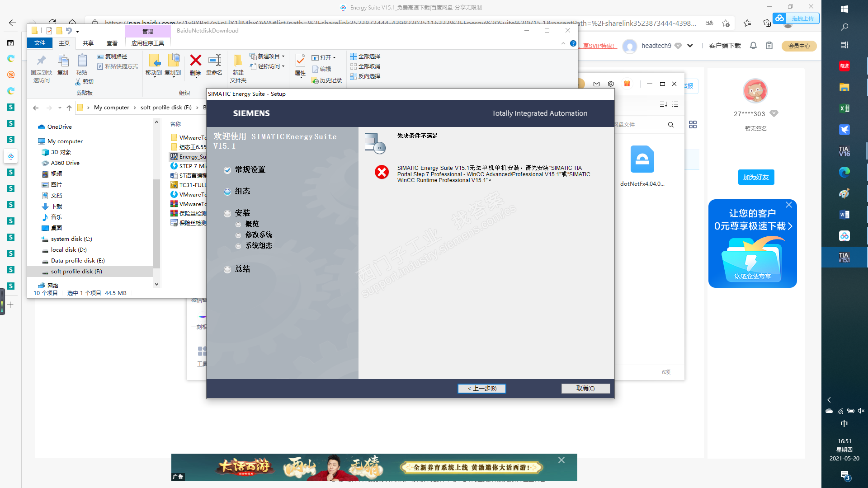The height and width of the screenshot is (488, 868).
Task: Expand the headtech9 account dropdown chevron
Action: (x=690, y=46)
